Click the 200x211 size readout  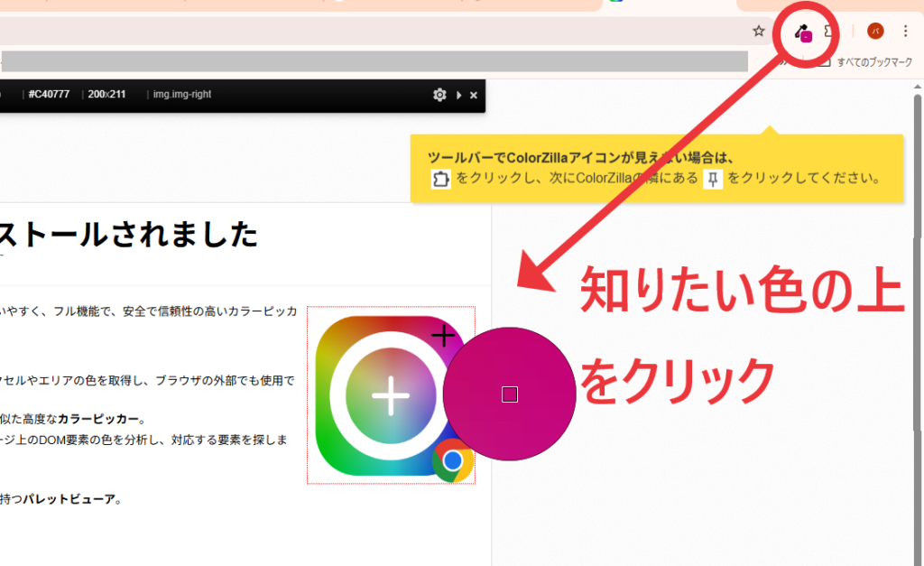(x=106, y=94)
